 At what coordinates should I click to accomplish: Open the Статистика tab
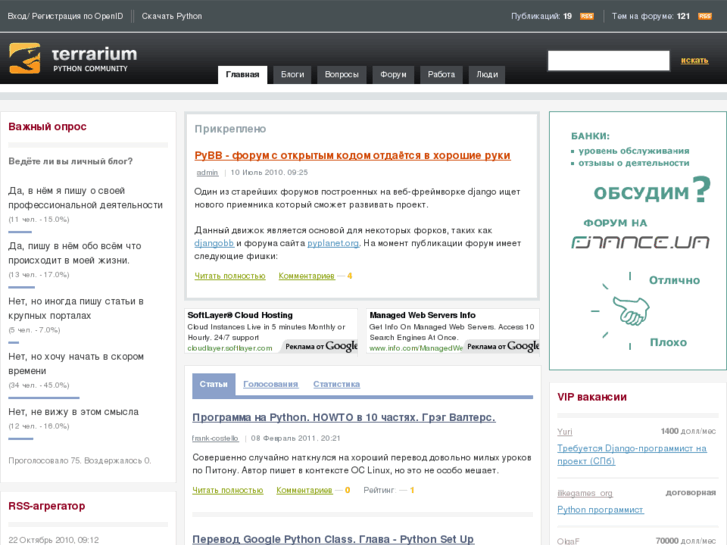point(337,385)
